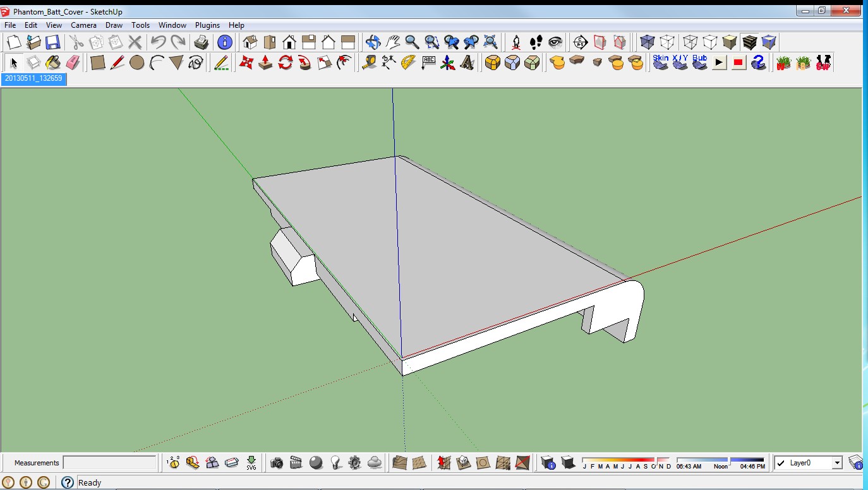Click the Open file folder icon
This screenshot has height=490, width=868.
pyautogui.click(x=33, y=42)
